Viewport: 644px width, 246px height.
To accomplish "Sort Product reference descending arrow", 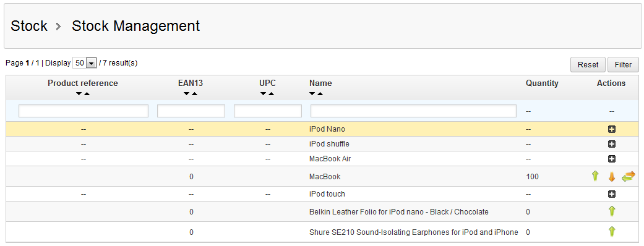I will pos(79,94).
